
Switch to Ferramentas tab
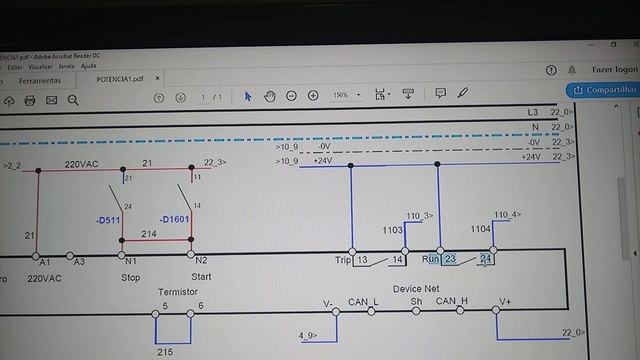click(x=40, y=81)
